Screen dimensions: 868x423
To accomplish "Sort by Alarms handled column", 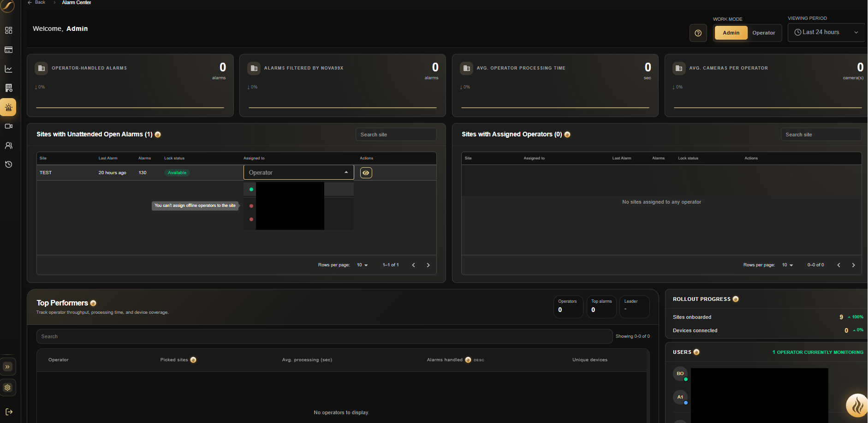I will pyautogui.click(x=445, y=360).
